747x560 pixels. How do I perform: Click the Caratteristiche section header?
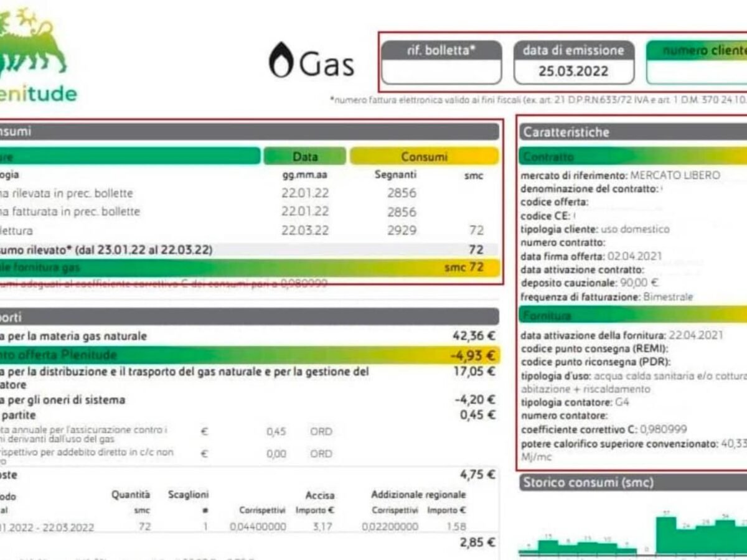[633, 132]
